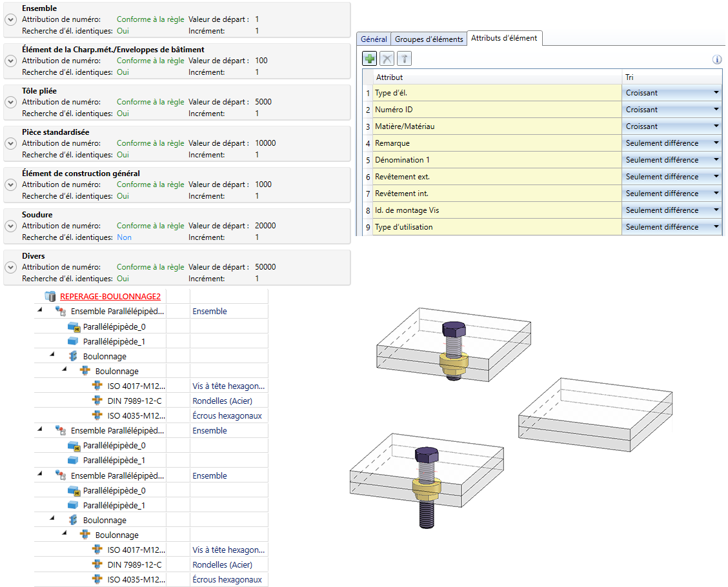728x587 pixels.
Task: Open the Tri dropdown for Numéro ID
Action: (x=716, y=110)
